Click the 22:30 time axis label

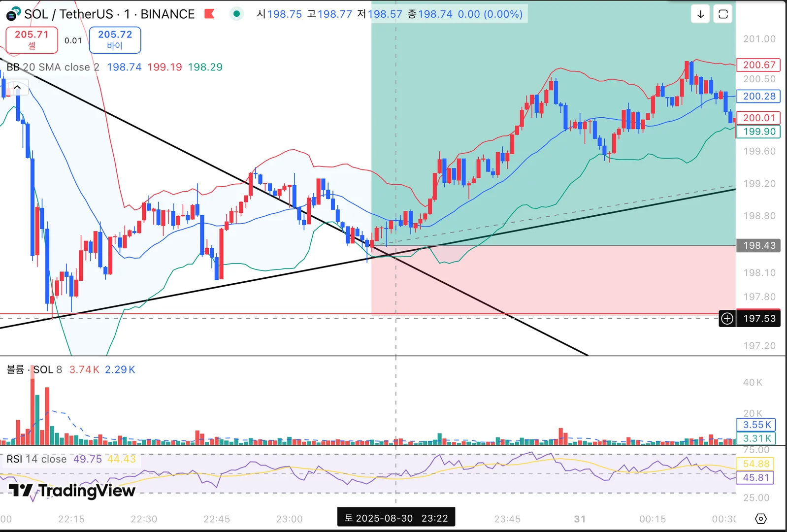(x=144, y=519)
